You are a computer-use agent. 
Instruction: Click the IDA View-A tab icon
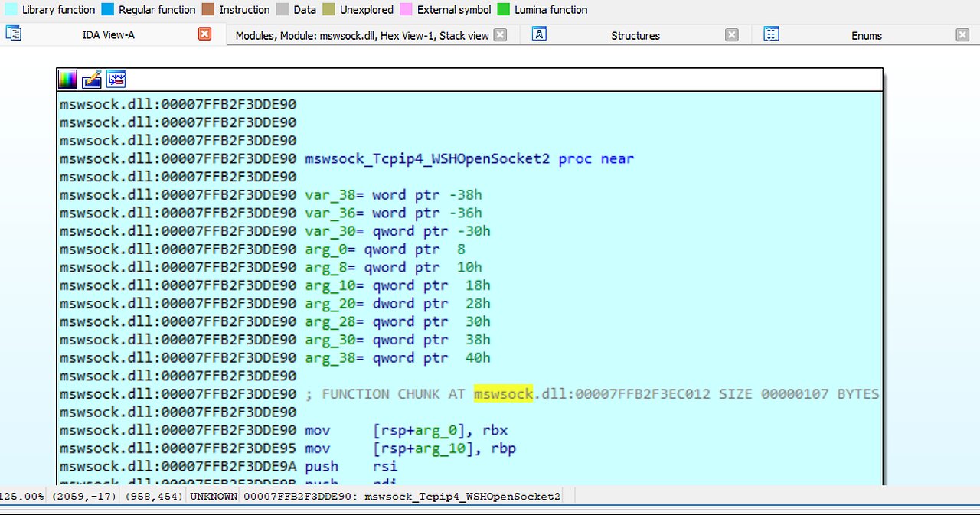pos(14,34)
